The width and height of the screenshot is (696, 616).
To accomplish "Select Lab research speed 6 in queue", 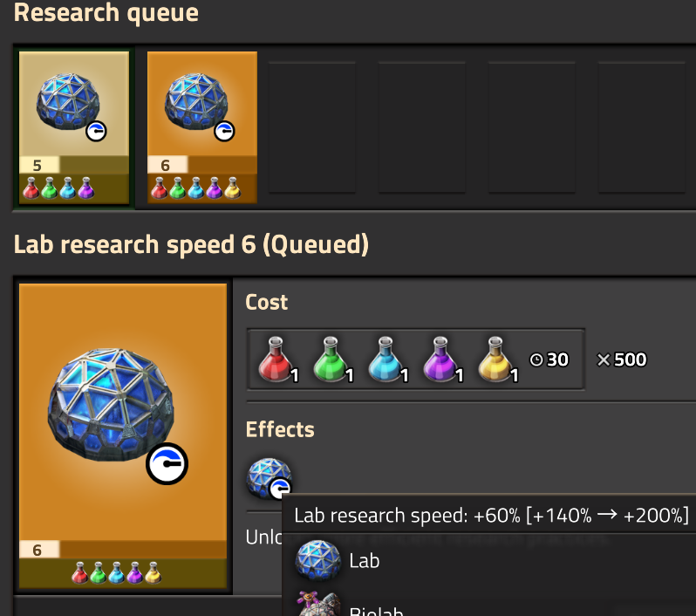I will coord(202,127).
